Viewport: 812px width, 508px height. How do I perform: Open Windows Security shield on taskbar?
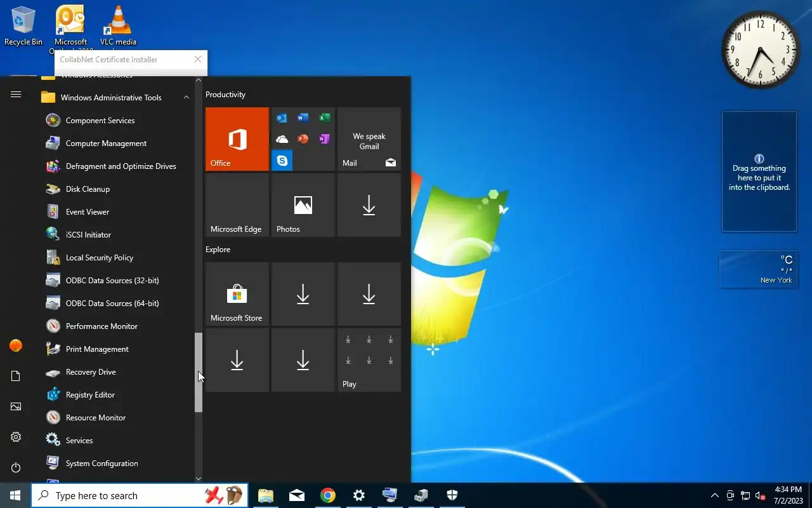[x=452, y=495]
